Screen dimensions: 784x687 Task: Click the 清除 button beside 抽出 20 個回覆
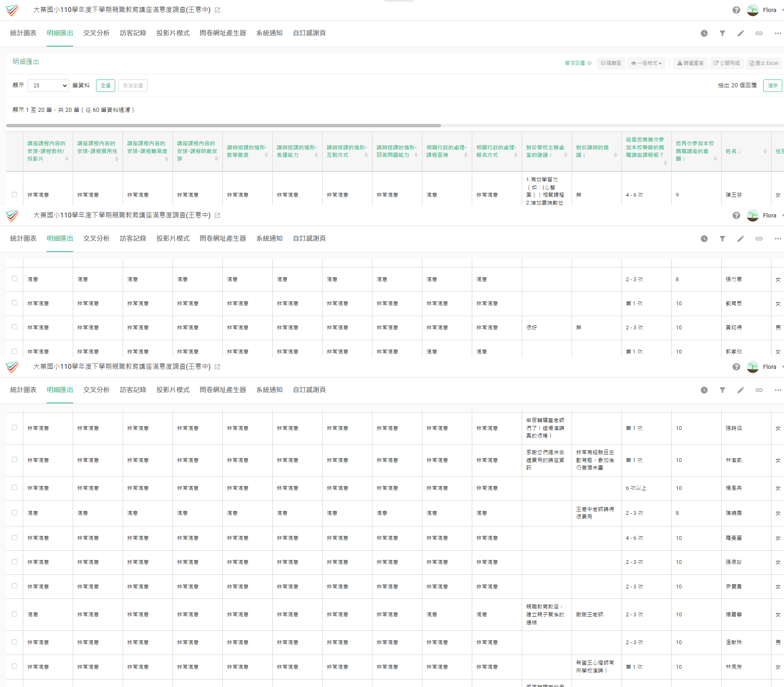(x=772, y=86)
